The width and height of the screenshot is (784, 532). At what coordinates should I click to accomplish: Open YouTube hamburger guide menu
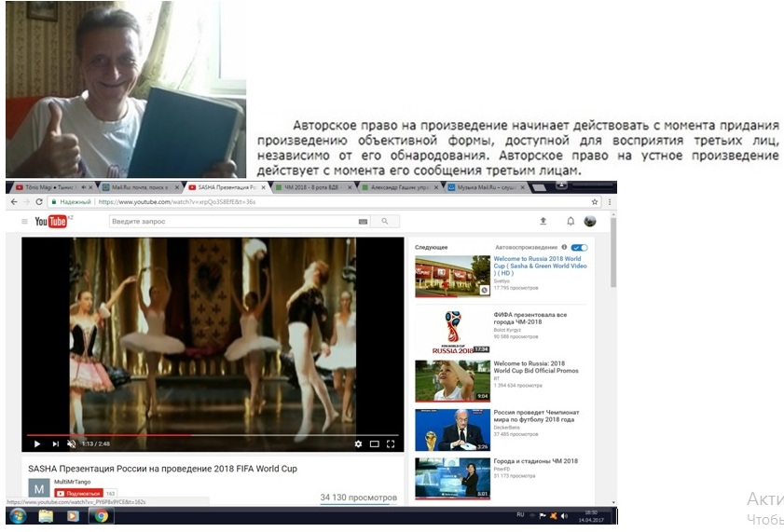point(24,222)
